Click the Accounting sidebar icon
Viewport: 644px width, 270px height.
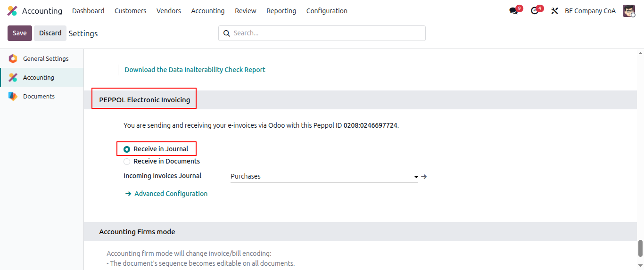(x=13, y=78)
